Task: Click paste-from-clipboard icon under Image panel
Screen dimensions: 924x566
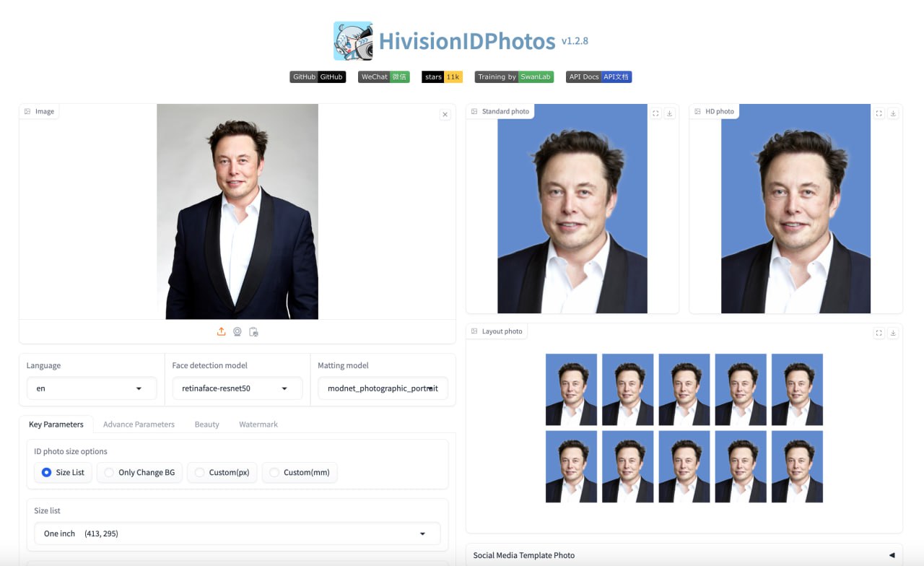Action: click(x=253, y=331)
